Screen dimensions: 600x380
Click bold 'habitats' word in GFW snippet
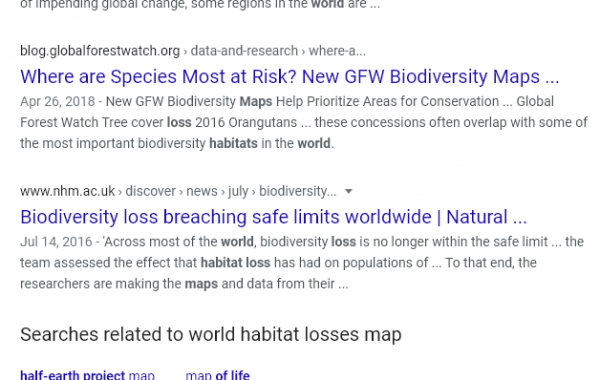233,144
